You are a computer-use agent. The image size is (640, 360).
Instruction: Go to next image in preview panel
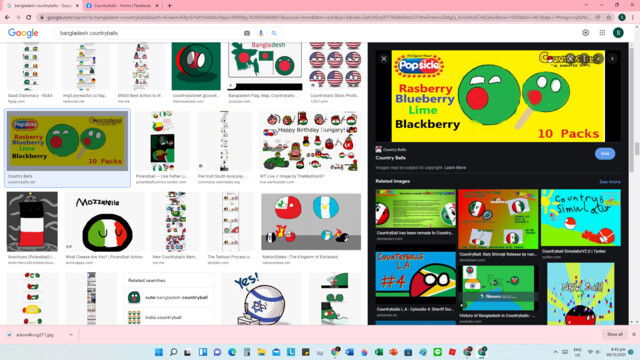[x=612, y=59]
